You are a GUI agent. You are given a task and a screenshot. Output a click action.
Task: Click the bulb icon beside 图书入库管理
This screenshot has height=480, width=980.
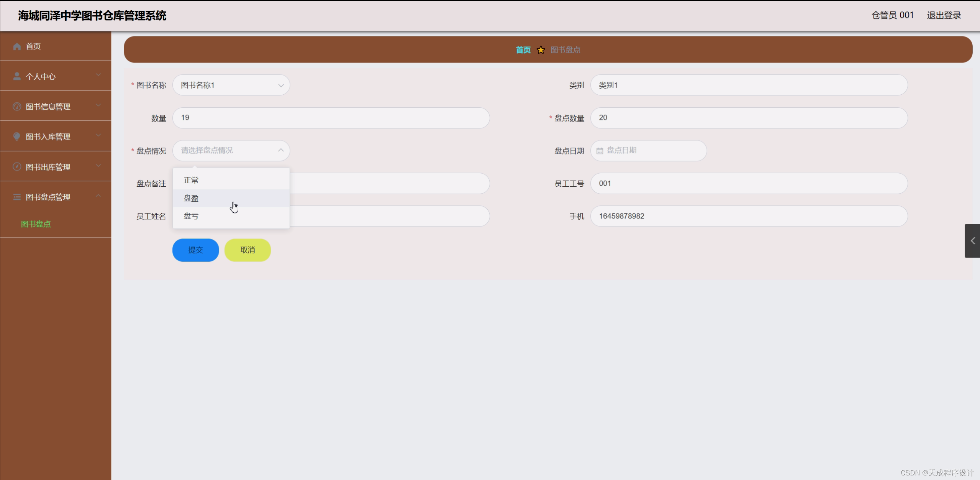pos(17,136)
